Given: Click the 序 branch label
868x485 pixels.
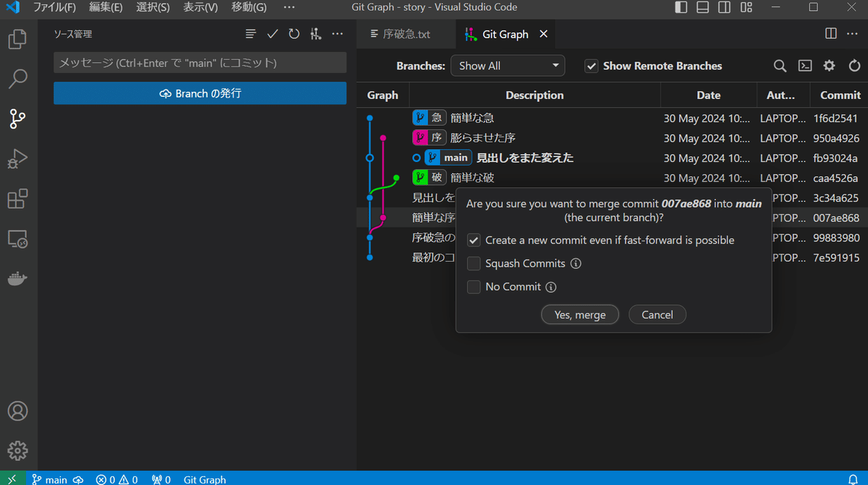Looking at the screenshot, I should (430, 137).
